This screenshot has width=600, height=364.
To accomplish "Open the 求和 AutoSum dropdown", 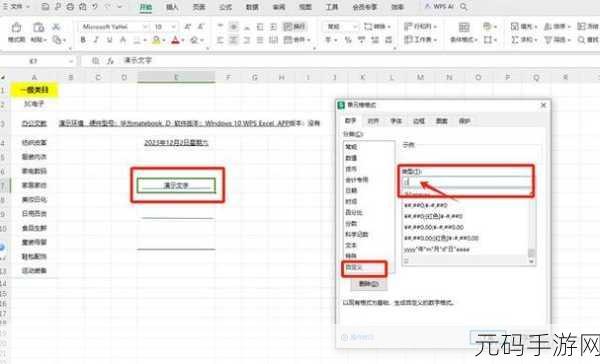I will tap(524, 39).
